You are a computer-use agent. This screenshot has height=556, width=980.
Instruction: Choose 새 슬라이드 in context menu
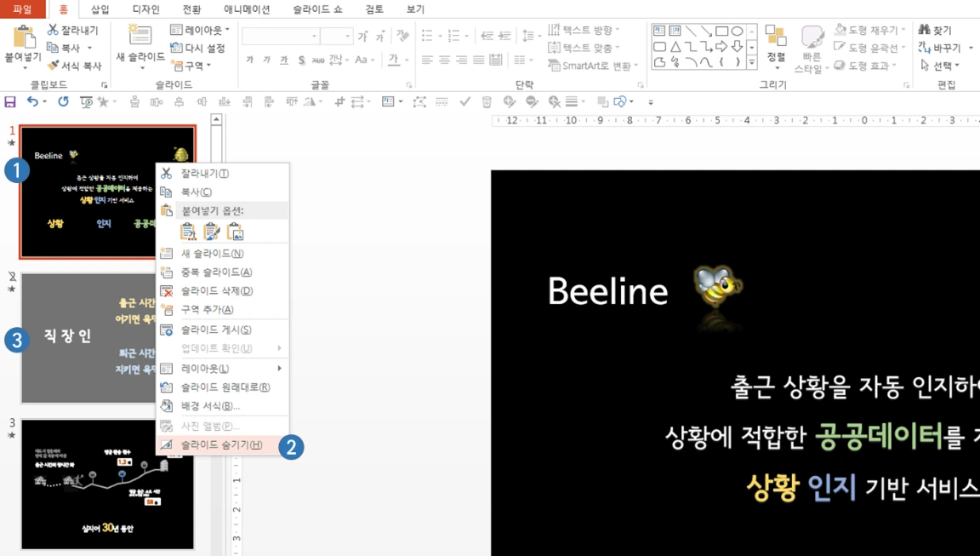[222, 253]
